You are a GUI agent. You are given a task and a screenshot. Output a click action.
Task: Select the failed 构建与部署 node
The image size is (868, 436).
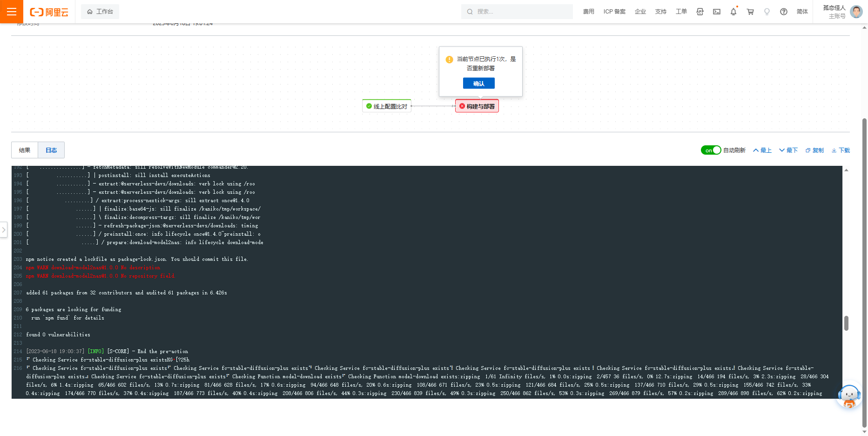(x=477, y=106)
